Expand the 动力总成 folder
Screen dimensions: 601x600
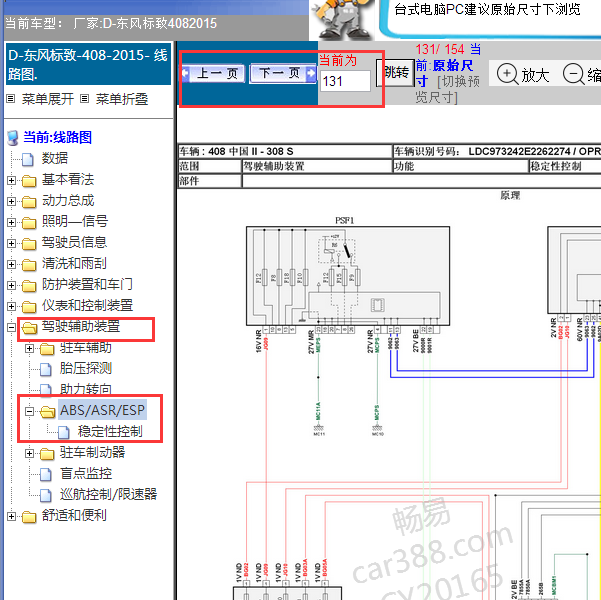click(x=11, y=201)
